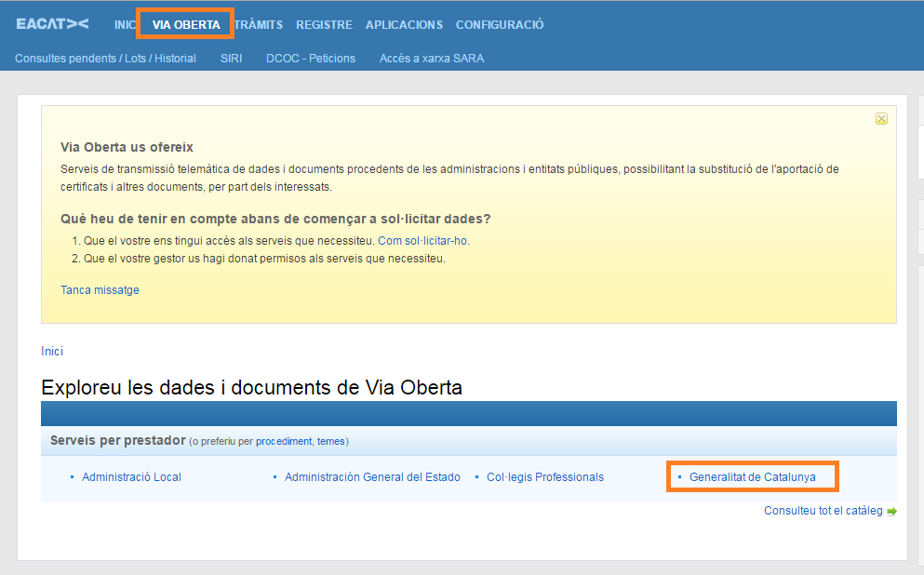The width and height of the screenshot is (924, 575).
Task: Open the REGISTRE menu
Action: point(324,25)
